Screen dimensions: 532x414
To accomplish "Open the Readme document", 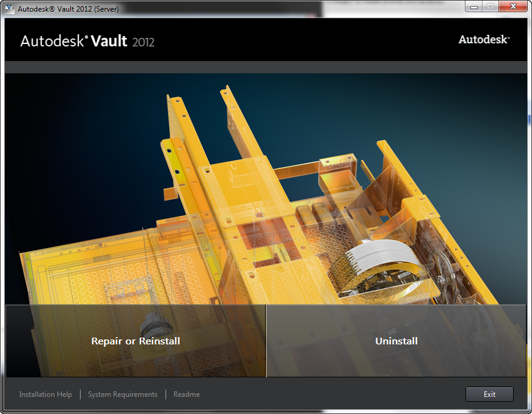I will (186, 394).
